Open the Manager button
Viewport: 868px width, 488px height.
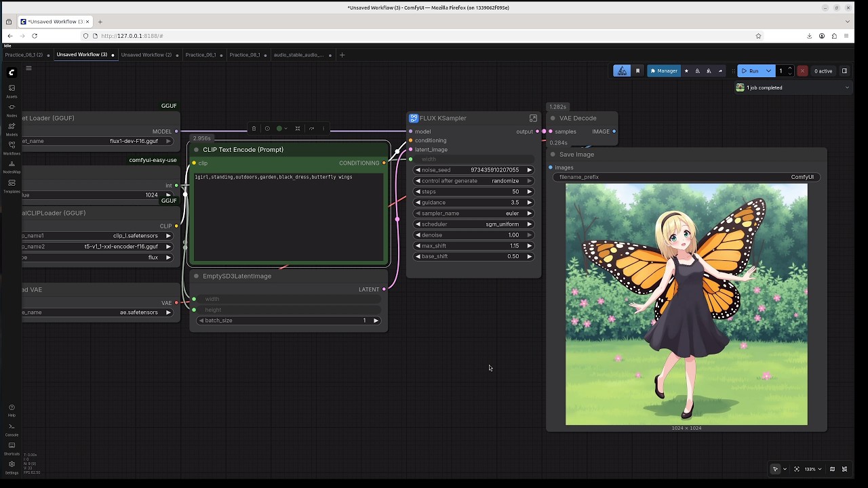click(x=664, y=70)
